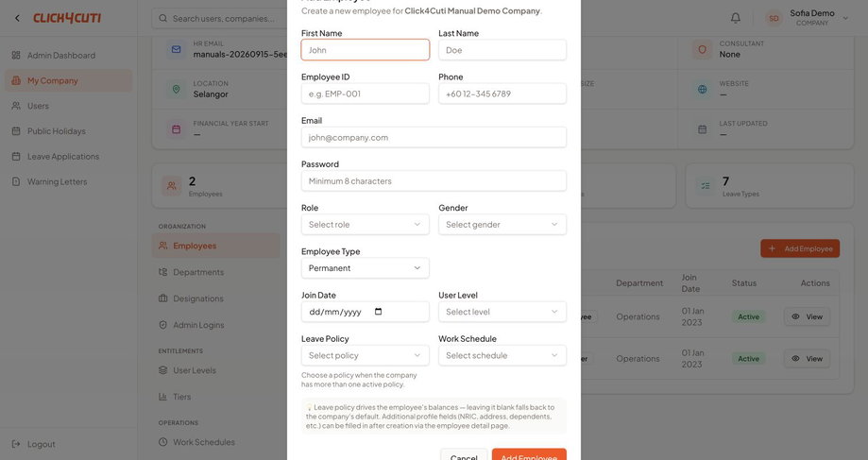This screenshot has width=868, height=460.
Task: Open the Employee Type dropdown showing Permanent
Action: click(366, 268)
